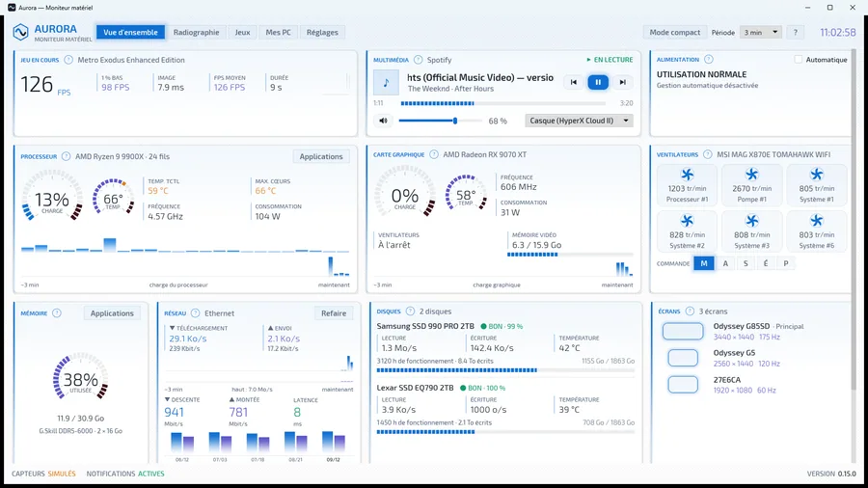Click Lexar SSD EQ790 2TB disk name
The width and height of the screenshot is (868, 488).
pos(415,388)
